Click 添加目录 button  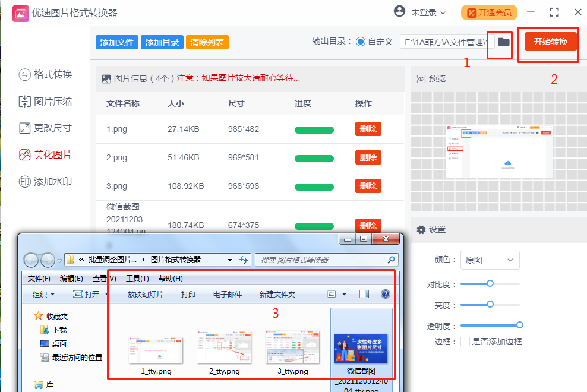[x=162, y=42]
